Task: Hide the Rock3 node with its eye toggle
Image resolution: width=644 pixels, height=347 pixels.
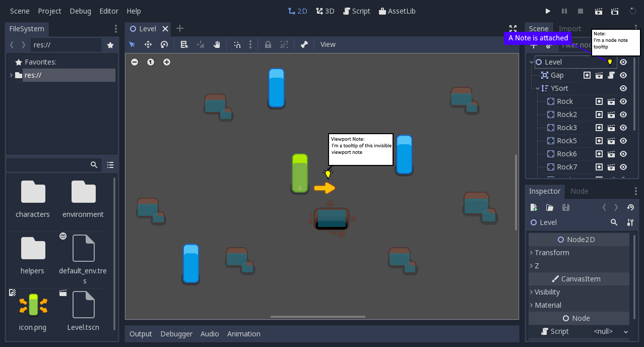Action: pyautogui.click(x=623, y=127)
